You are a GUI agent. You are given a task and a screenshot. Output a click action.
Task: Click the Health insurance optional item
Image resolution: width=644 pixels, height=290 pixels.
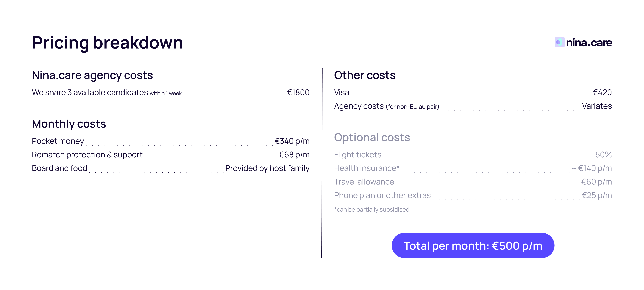click(x=367, y=168)
